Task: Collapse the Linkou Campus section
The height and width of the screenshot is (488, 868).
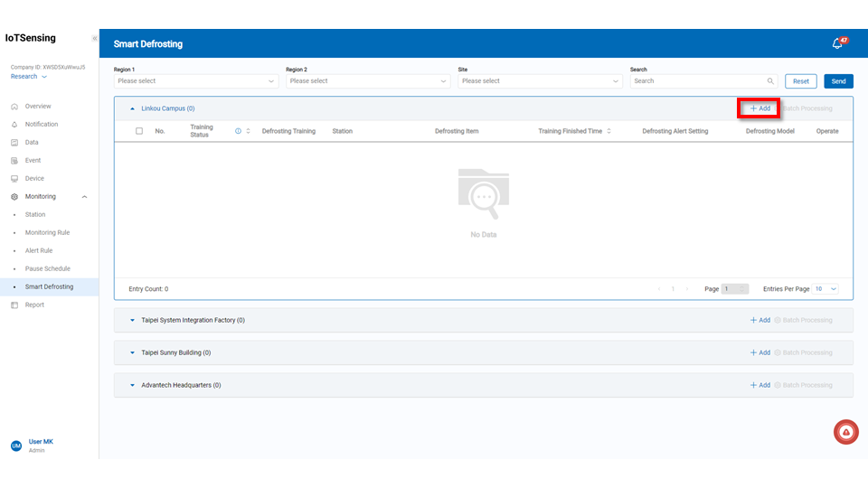Action: [133, 108]
